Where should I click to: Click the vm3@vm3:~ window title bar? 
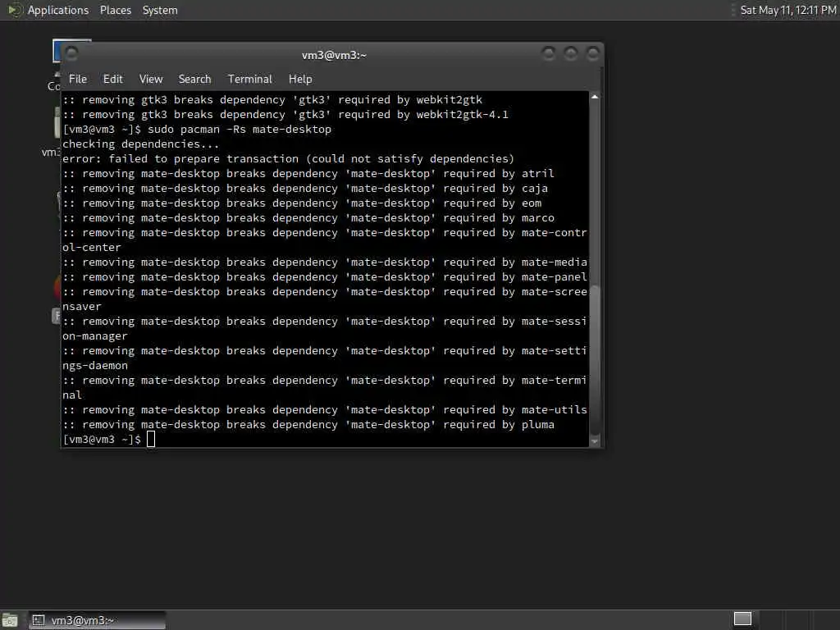334,55
